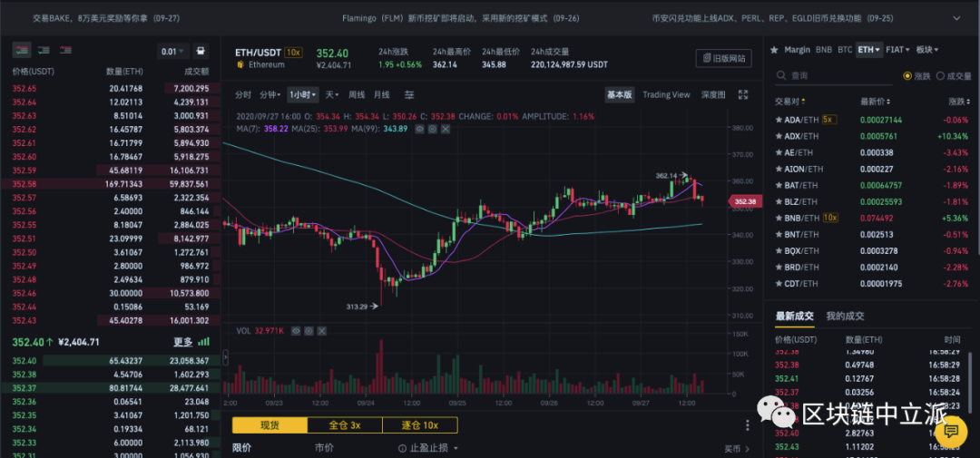Hide the MA indicator via eye icon

click(x=420, y=129)
